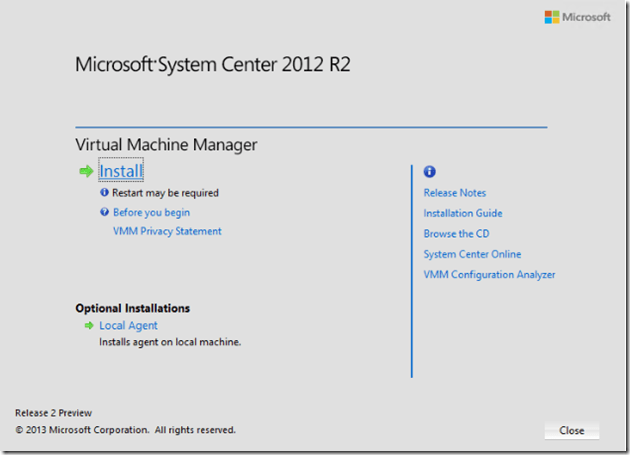Go to System Center Online
Image resolution: width=630 pixels, height=455 pixels.
(472, 254)
